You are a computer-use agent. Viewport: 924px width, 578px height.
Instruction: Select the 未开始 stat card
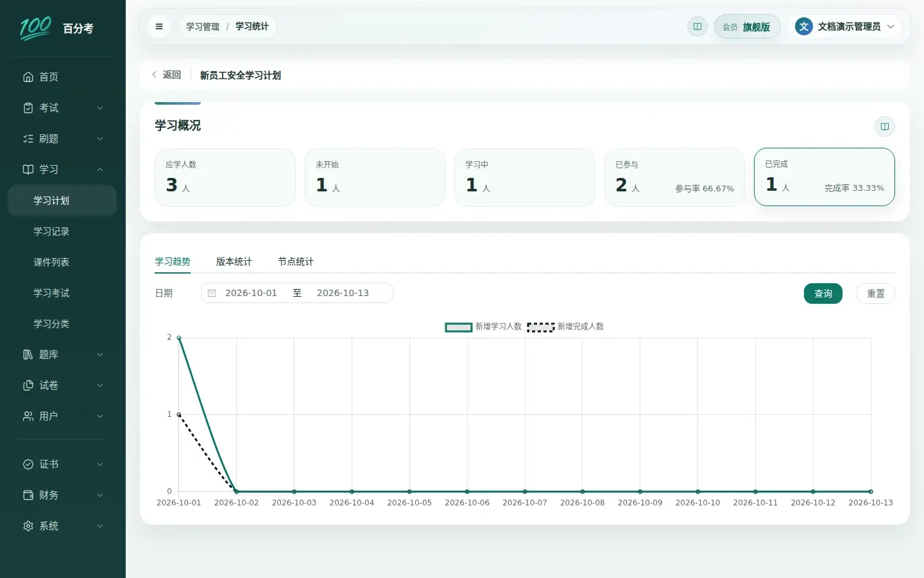tap(375, 177)
